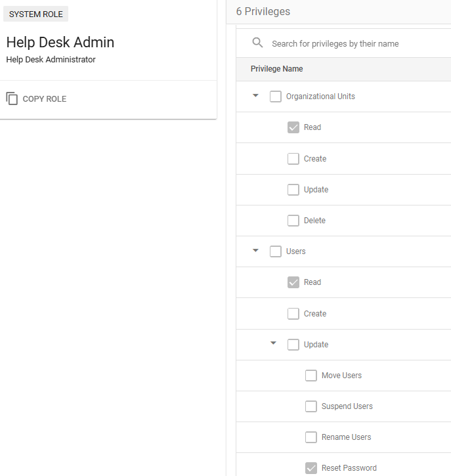The width and height of the screenshot is (451, 476).
Task: Enable Update under Organizational Units
Action: click(x=293, y=190)
